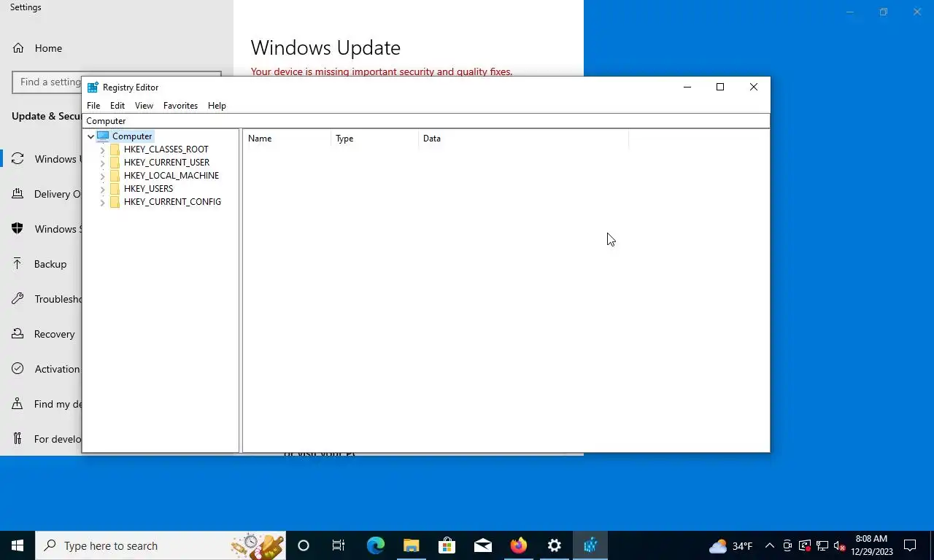Screen dimensions: 934x560
Task: Switch to Registry Editor taskbar icon
Action: [x=590, y=545]
